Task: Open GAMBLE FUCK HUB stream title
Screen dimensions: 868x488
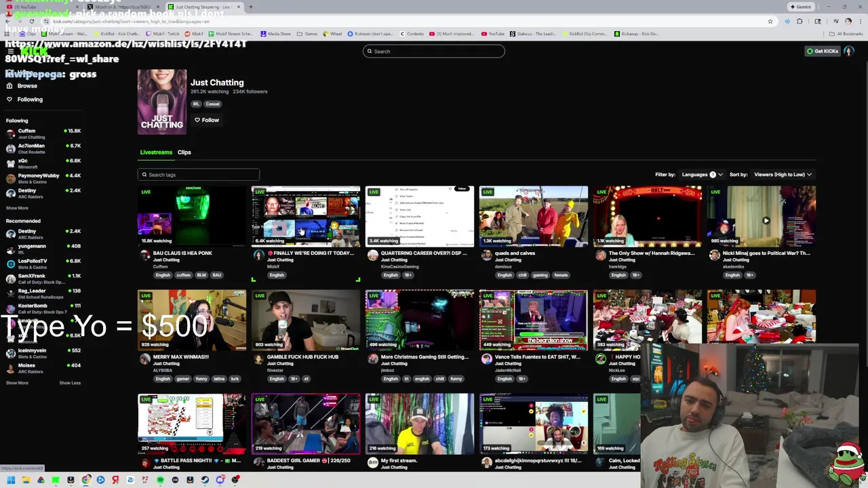Action: [x=302, y=357]
